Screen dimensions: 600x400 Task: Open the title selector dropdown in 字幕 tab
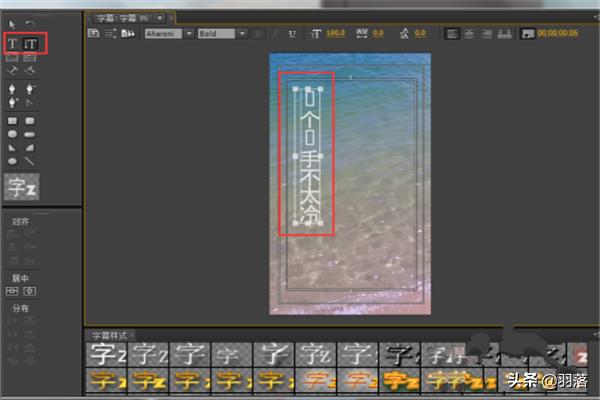[x=160, y=18]
